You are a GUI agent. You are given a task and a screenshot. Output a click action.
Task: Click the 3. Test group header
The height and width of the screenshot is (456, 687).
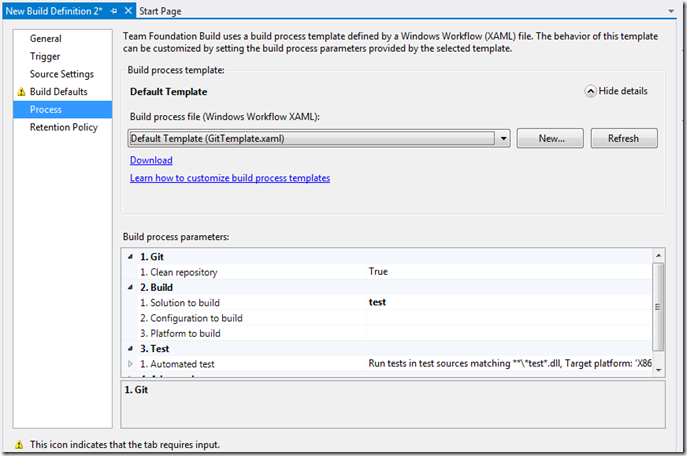coord(155,349)
